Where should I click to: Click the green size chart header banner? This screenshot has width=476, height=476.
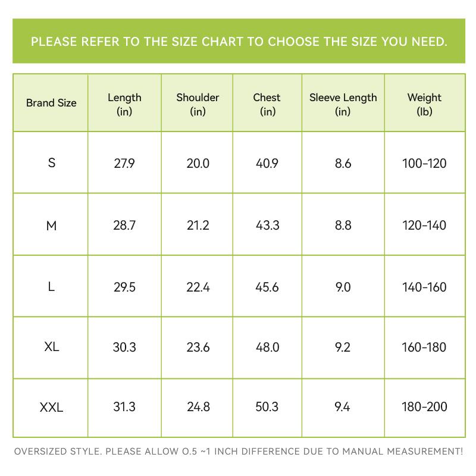click(x=239, y=42)
